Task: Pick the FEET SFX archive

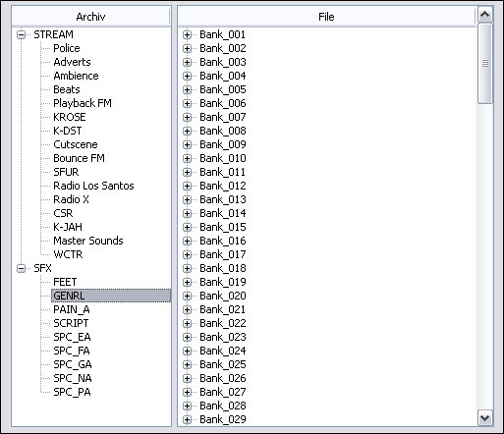Action: pos(65,282)
